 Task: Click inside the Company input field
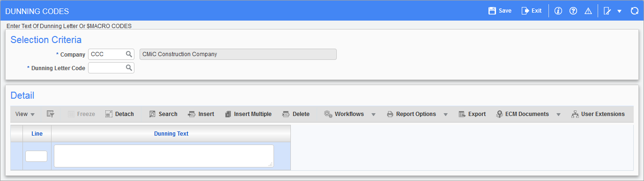pos(107,54)
